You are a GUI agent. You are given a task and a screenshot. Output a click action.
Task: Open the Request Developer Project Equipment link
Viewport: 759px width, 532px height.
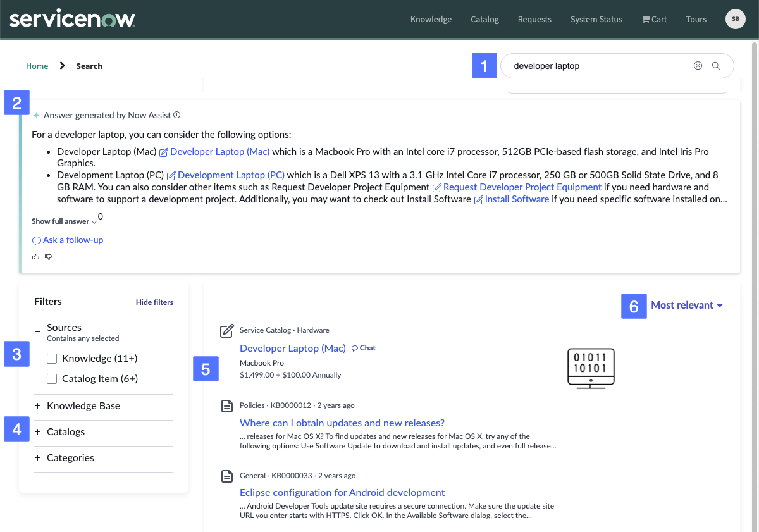[x=517, y=187]
